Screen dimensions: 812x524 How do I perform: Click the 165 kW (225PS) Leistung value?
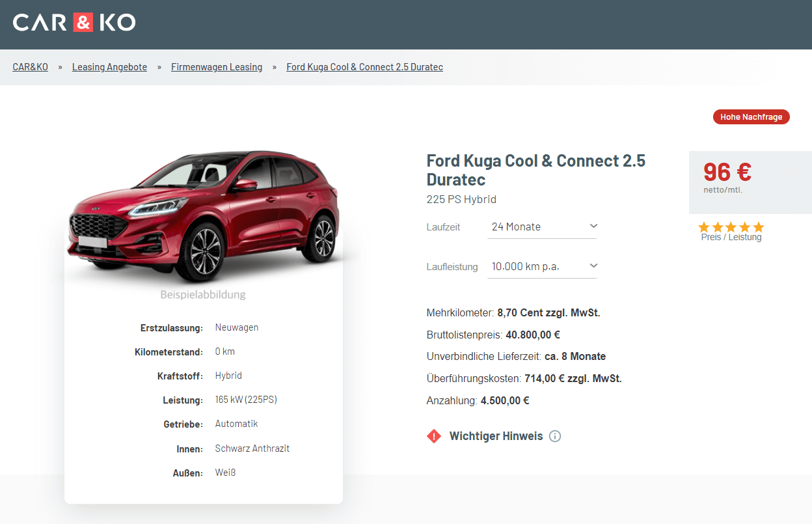(246, 400)
